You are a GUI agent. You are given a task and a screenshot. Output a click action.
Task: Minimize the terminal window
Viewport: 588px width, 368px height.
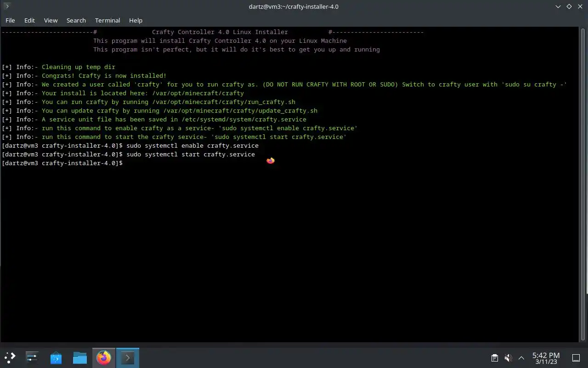558,6
